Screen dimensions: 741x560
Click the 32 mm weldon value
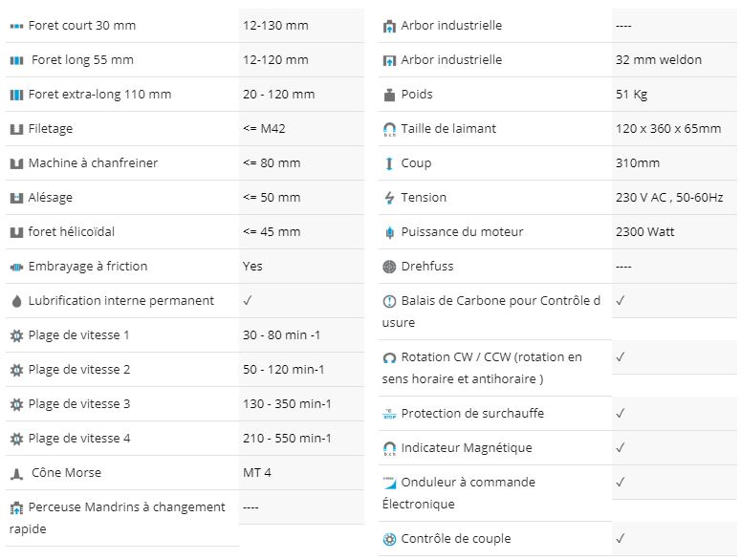659,59
